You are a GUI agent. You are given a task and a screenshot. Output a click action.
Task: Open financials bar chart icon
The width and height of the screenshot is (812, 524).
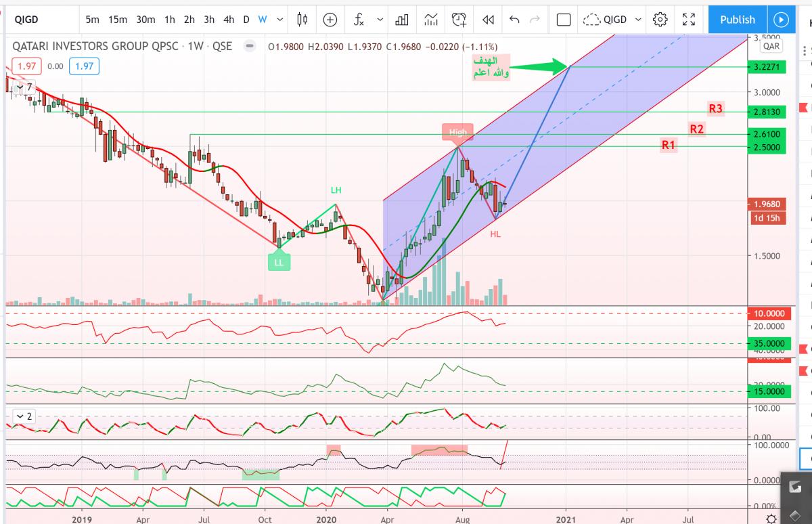pos(402,20)
